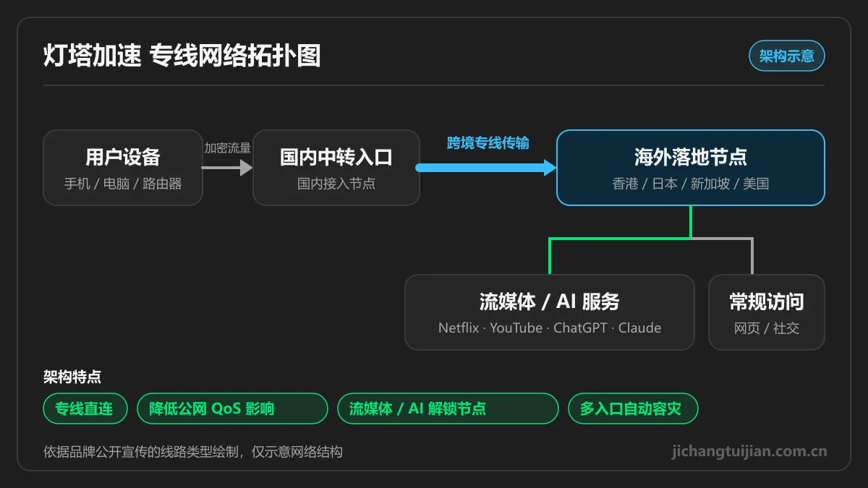Viewport: 868px width, 488px height.
Task: Select the 用户设备 node box
Action: coord(123,168)
